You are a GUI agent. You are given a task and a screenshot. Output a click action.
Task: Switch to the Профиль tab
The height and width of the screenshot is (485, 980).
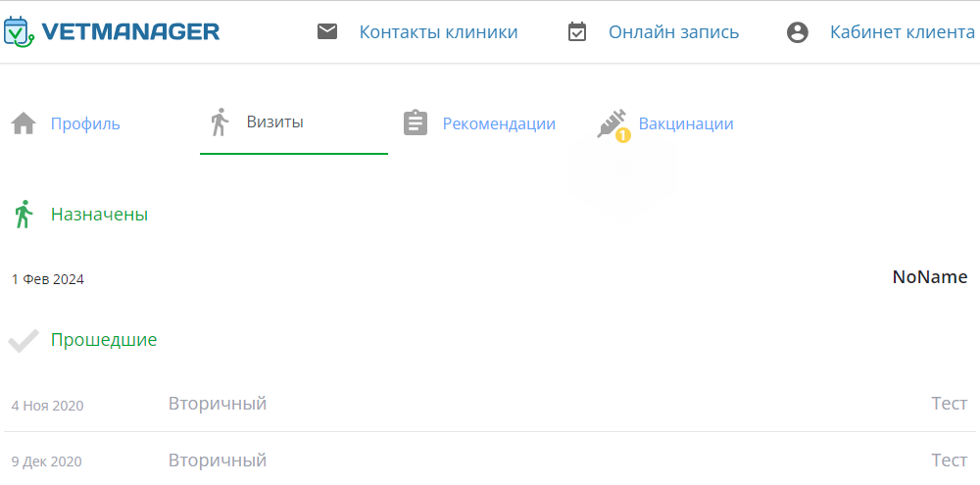tap(85, 123)
